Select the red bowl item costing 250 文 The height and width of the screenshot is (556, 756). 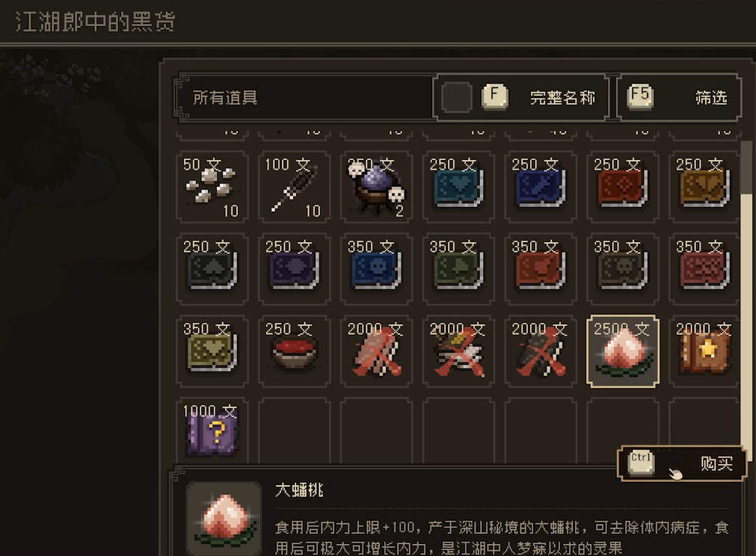[294, 352]
